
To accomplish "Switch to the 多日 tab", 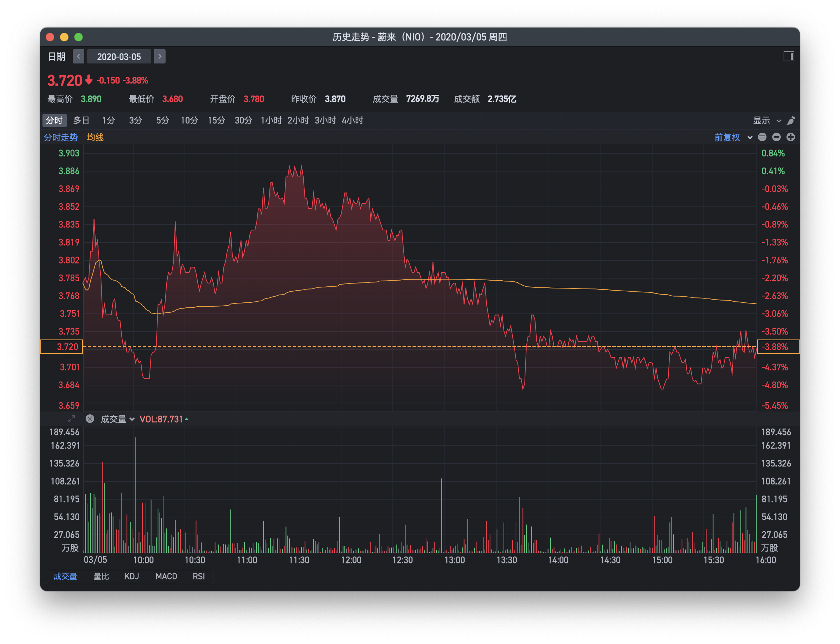I will (81, 121).
